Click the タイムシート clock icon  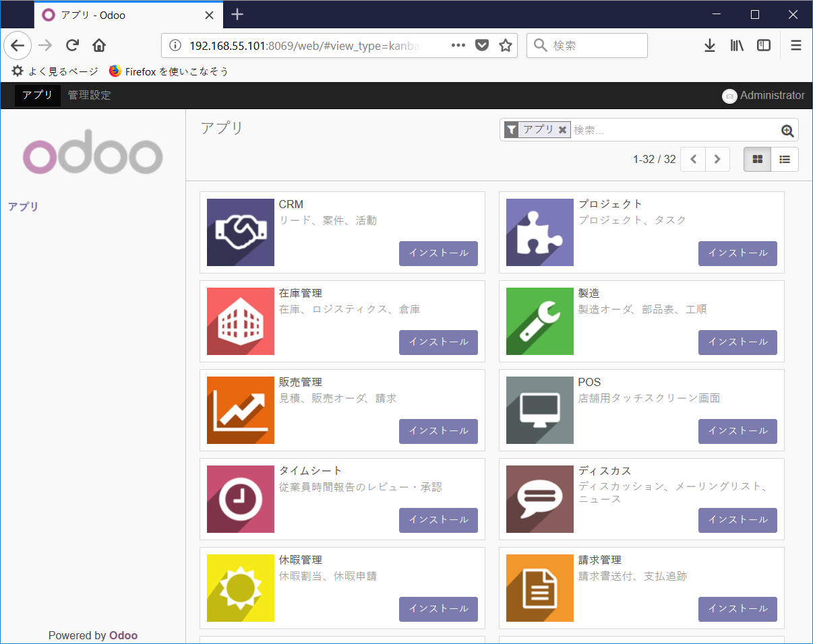click(x=241, y=499)
